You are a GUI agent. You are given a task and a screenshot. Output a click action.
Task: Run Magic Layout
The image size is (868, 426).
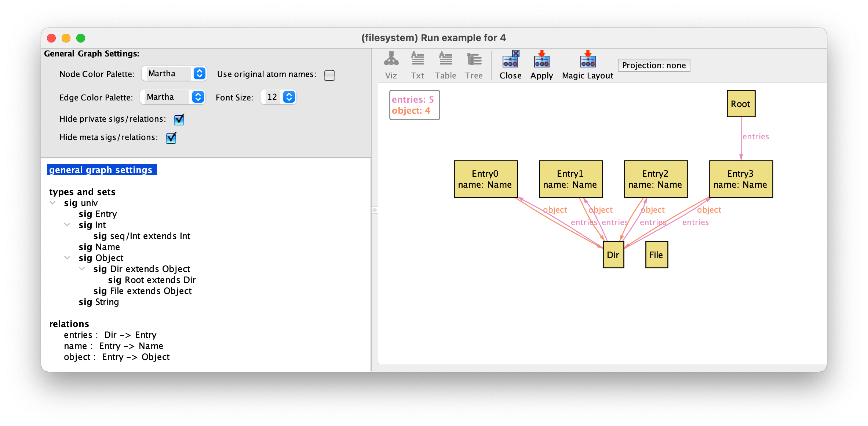coord(587,66)
